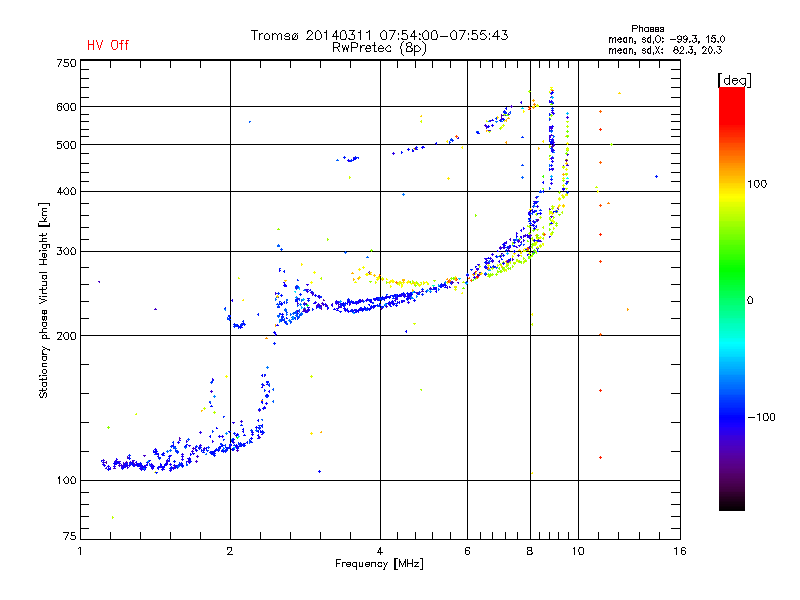The height and width of the screenshot is (600, 800).
Task: Click the y-axis '300' tick label
Action: (66, 251)
